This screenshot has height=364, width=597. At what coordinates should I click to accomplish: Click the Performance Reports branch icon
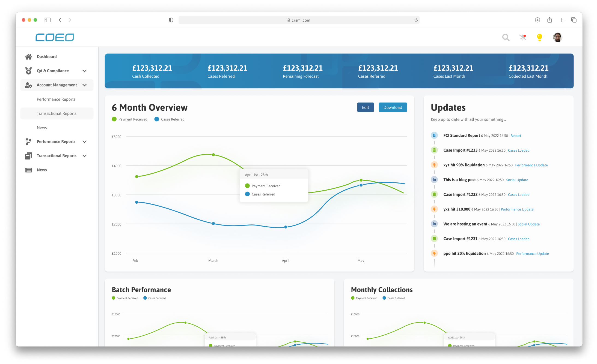28,142
